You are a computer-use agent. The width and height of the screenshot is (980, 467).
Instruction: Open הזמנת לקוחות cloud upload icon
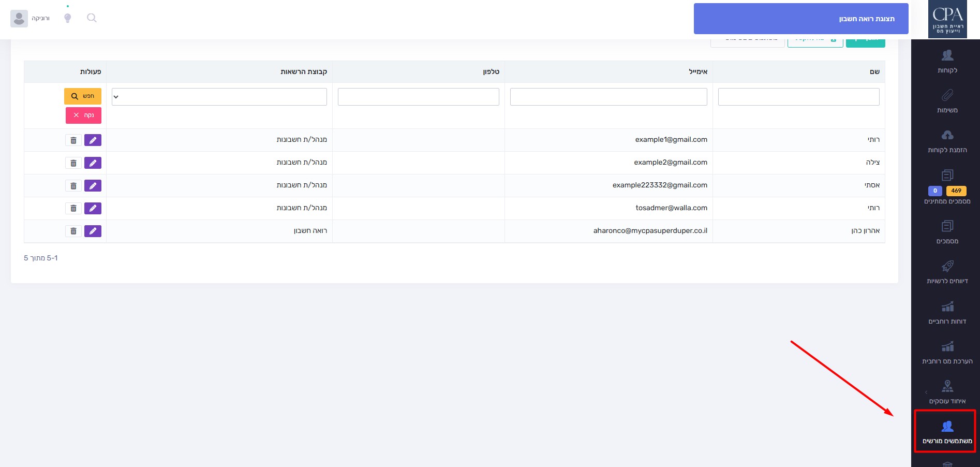(947, 135)
